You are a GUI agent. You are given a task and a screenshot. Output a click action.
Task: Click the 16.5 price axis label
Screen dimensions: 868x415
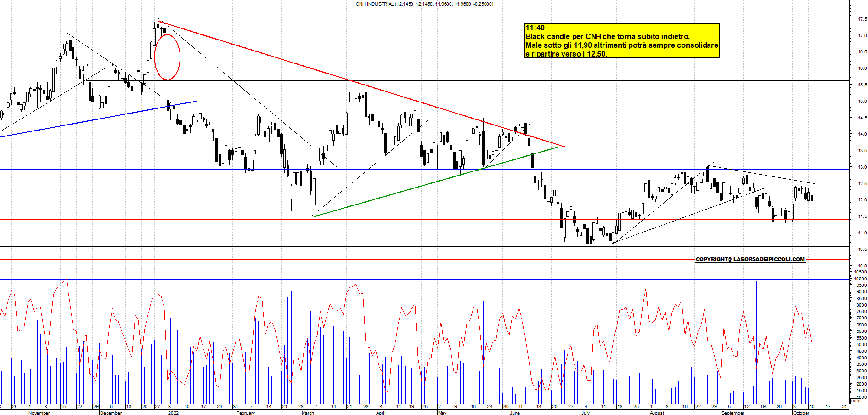coord(862,52)
